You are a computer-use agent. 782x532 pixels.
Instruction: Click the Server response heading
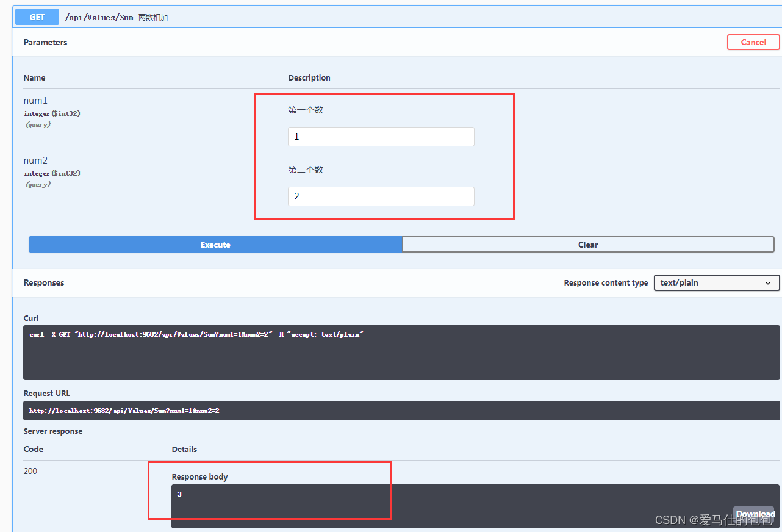[x=53, y=431]
